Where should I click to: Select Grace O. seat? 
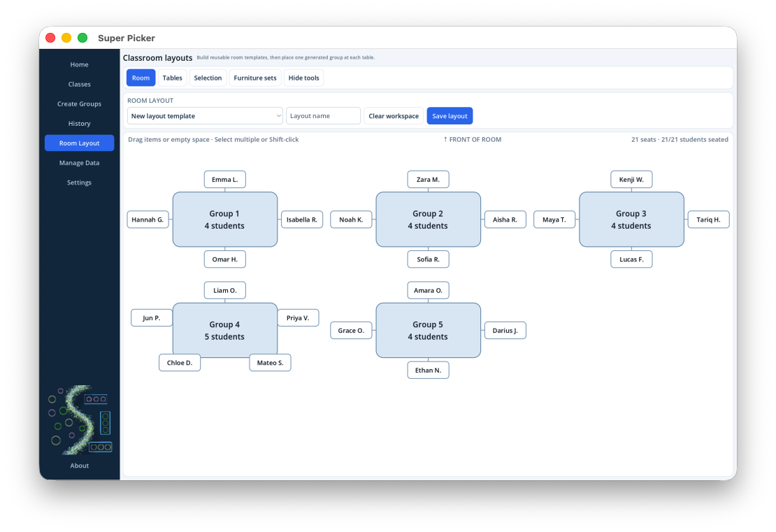(351, 331)
